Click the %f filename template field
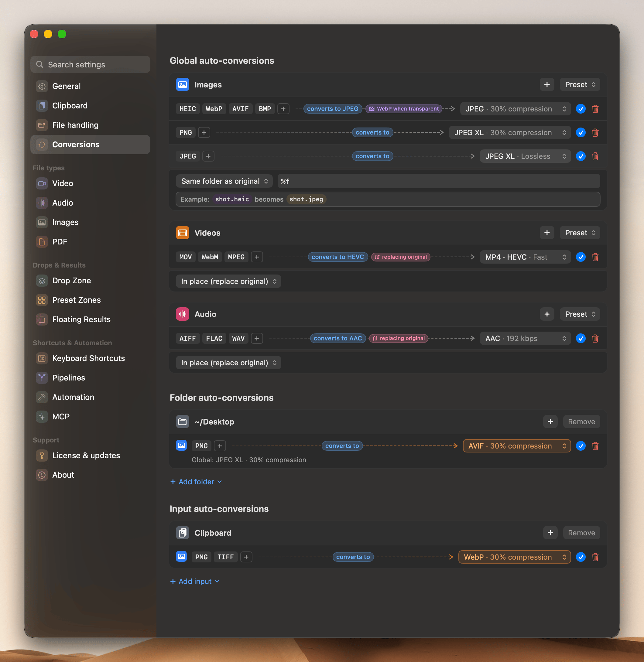 point(439,181)
